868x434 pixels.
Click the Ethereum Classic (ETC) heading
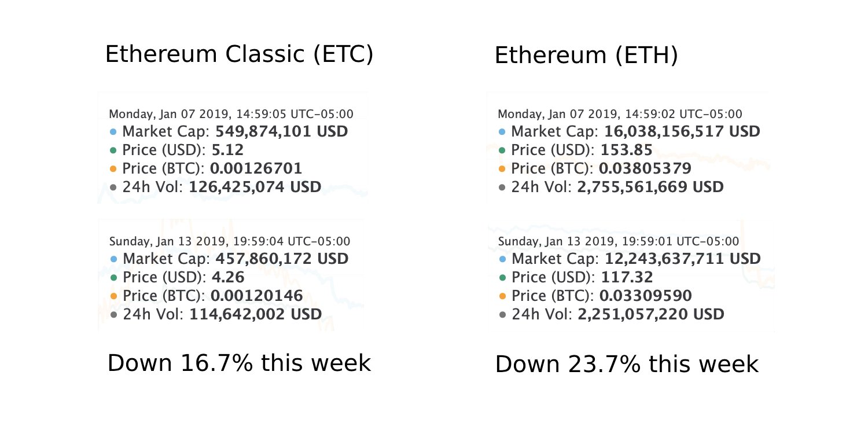click(239, 54)
